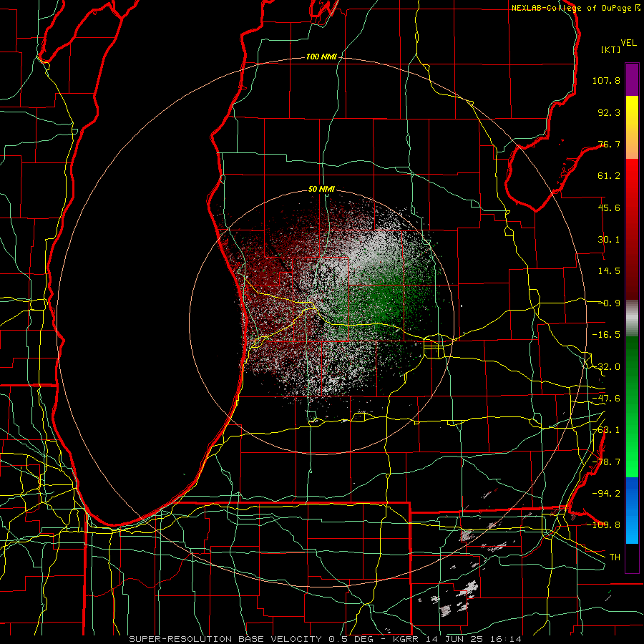Click the -16.5 legend value

point(606,335)
